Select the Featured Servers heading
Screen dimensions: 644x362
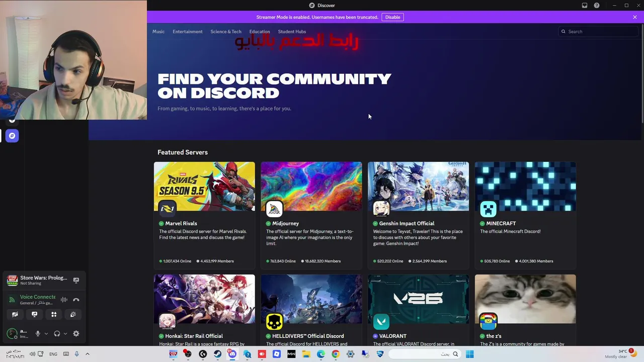point(183,152)
